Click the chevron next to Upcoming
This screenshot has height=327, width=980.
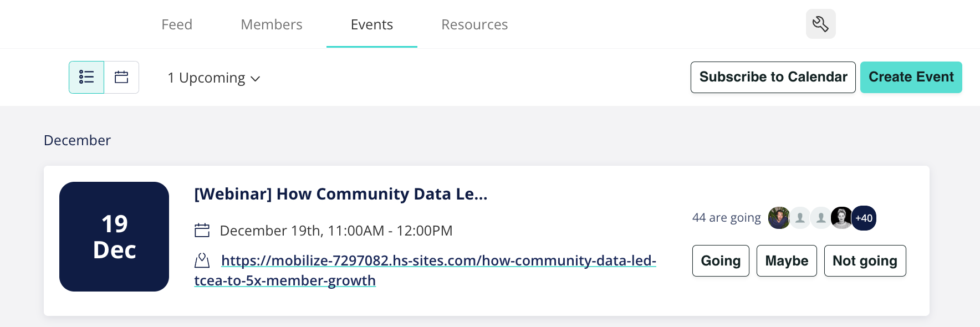[x=255, y=79]
